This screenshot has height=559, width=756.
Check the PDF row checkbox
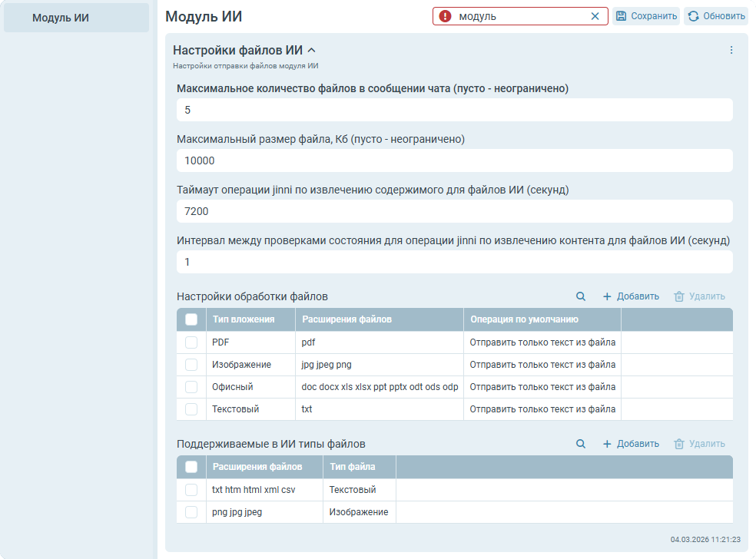tap(191, 342)
